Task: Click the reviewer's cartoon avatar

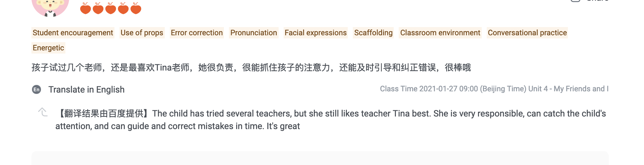Action: click(50, 7)
